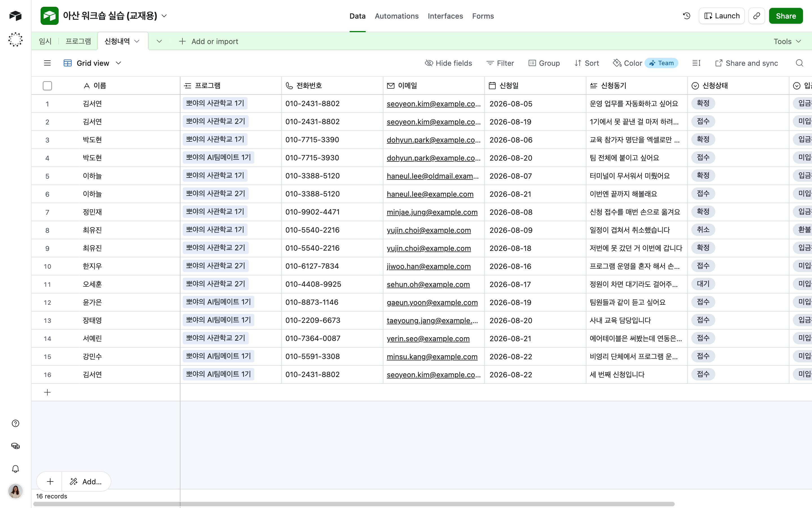Open the Tools dropdown

coord(787,41)
